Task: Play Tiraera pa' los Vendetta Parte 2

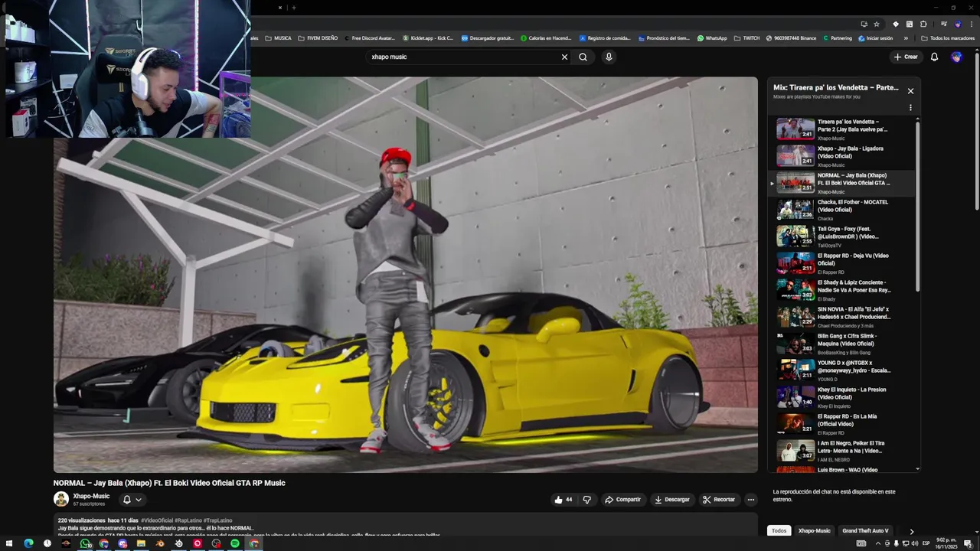Action: tap(842, 129)
